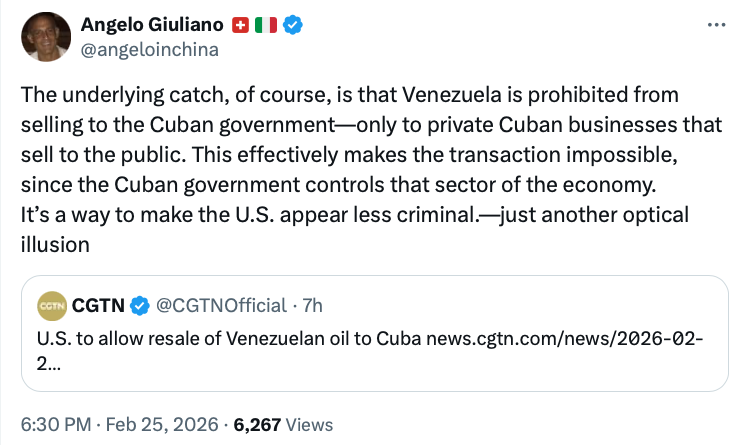The height and width of the screenshot is (445, 741).
Task: Click the CGTN gold avatar logo
Action: [52, 304]
